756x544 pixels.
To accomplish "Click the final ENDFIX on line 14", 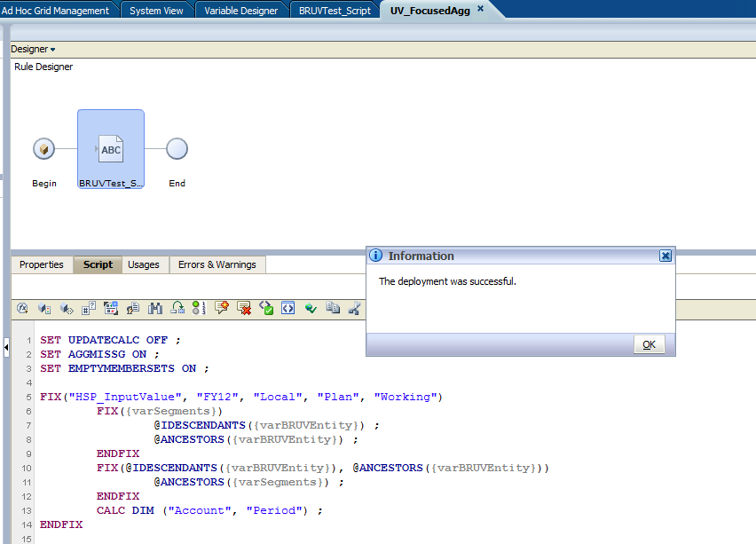I will pos(61,524).
